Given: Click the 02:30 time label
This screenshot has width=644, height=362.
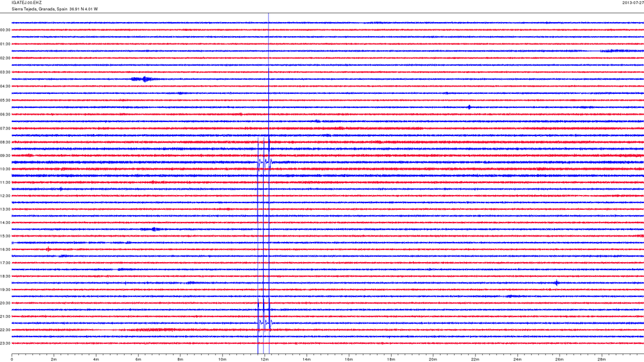Looking at the screenshot, I should [5, 58].
